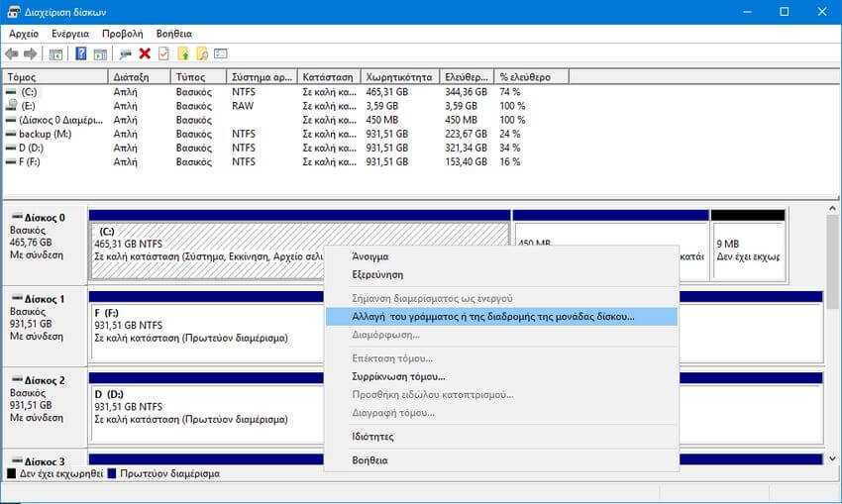The width and height of the screenshot is (842, 504).
Task: Select the 9 MB unallocated space block
Action: (x=748, y=252)
